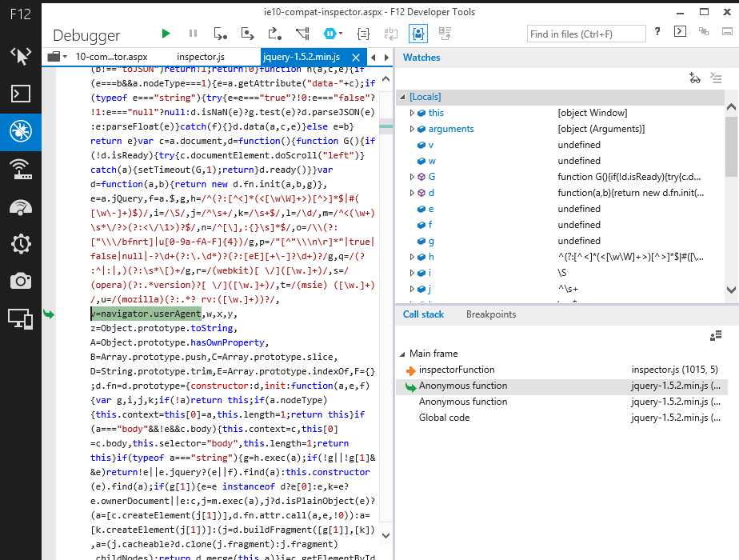Click the Break pause button
Screen dimensions: 739x560
coord(193,34)
